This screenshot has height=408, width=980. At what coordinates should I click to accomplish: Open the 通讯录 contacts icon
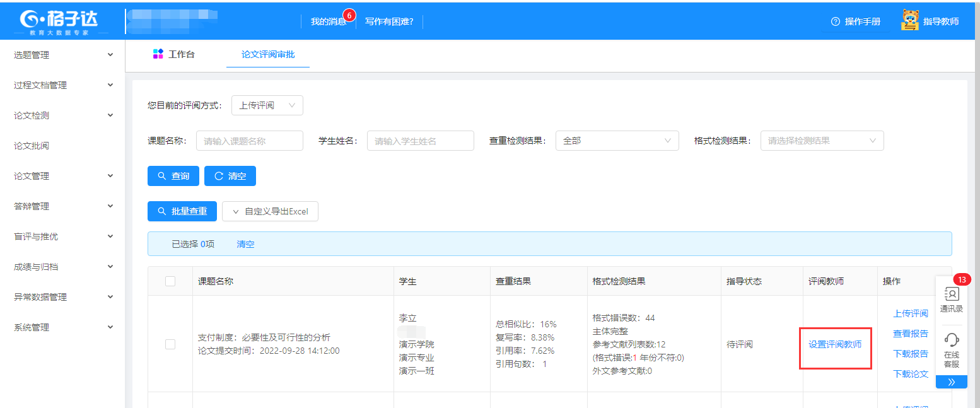click(951, 295)
